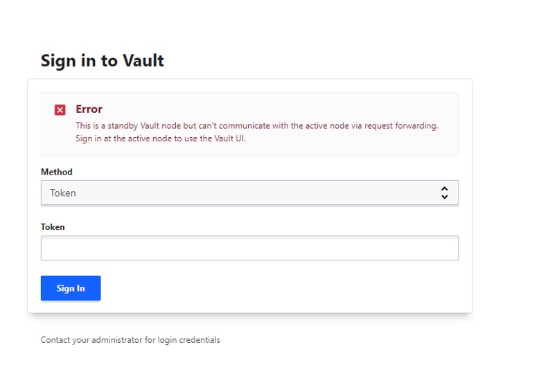The height and width of the screenshot is (392, 539).
Task: Click the bold Error heading text
Action: pyautogui.click(x=89, y=109)
